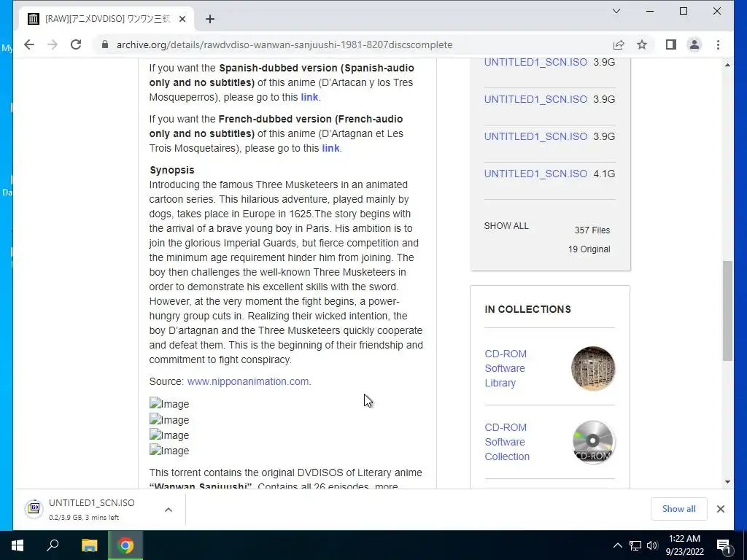Open the tab search chevron
Screen dimensions: 747x560
pyautogui.click(x=616, y=11)
